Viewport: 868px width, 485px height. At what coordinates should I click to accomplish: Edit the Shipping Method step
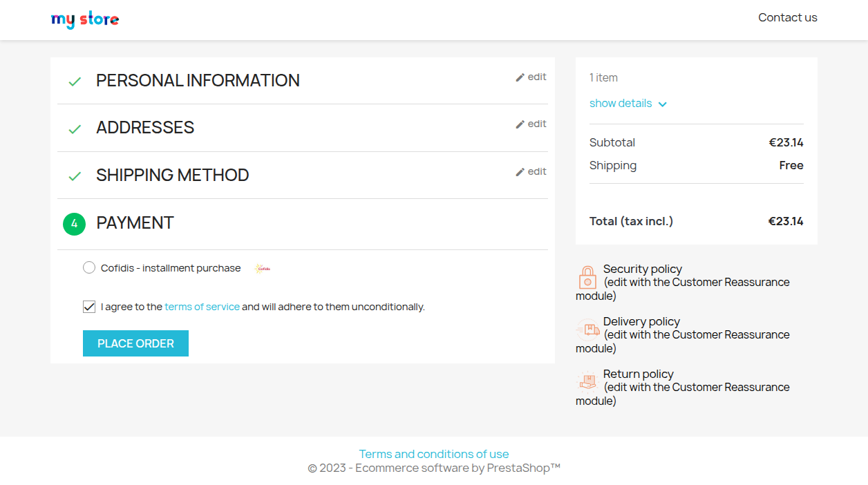pos(531,171)
